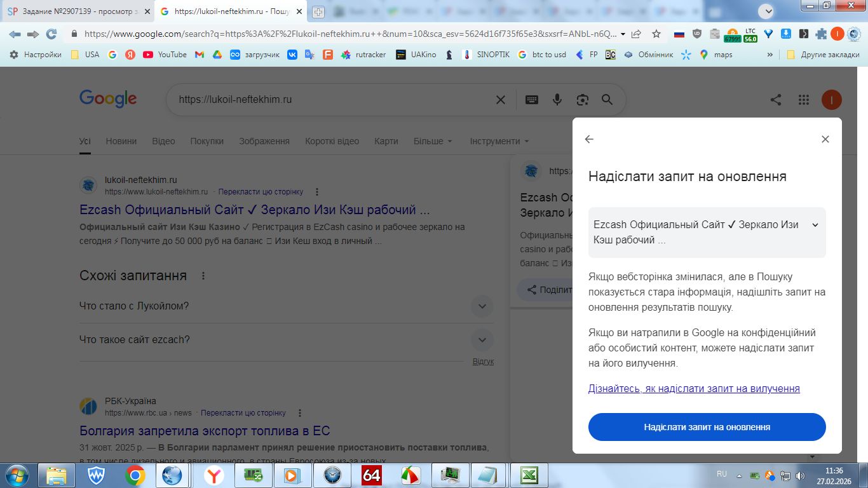Click the 'Відгук' feedback link
Image resolution: width=868 pixels, height=488 pixels.
coord(483,362)
